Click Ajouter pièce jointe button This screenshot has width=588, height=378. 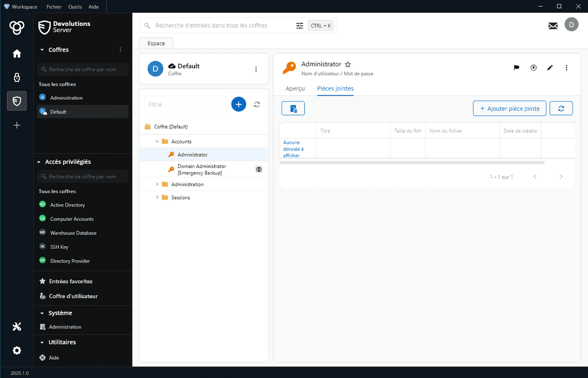click(509, 108)
